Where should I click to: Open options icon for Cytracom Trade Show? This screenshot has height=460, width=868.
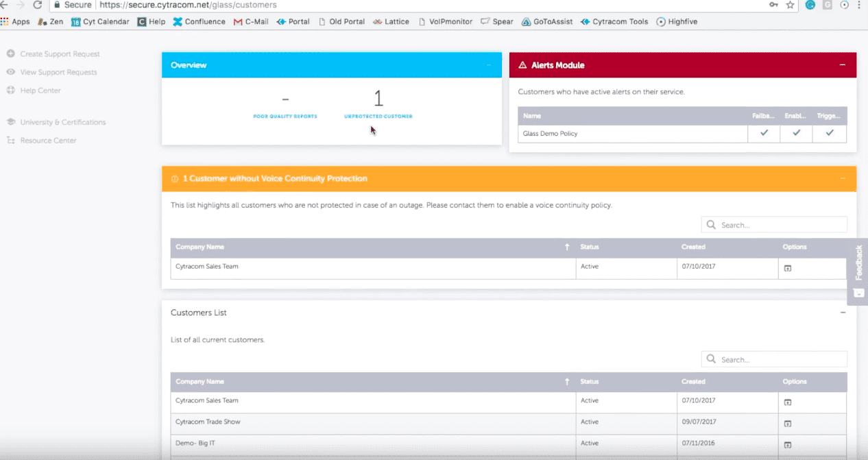(x=788, y=423)
